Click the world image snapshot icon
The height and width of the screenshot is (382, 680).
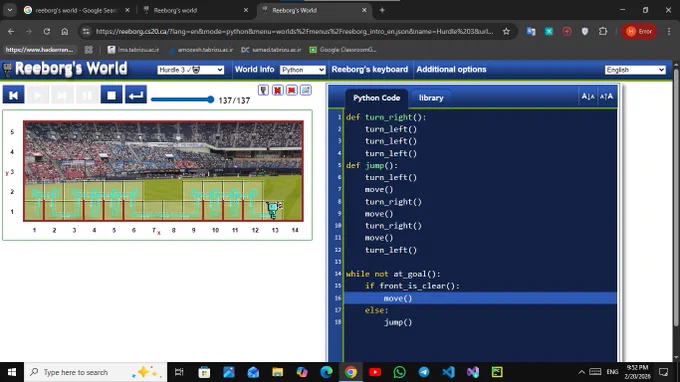click(306, 90)
